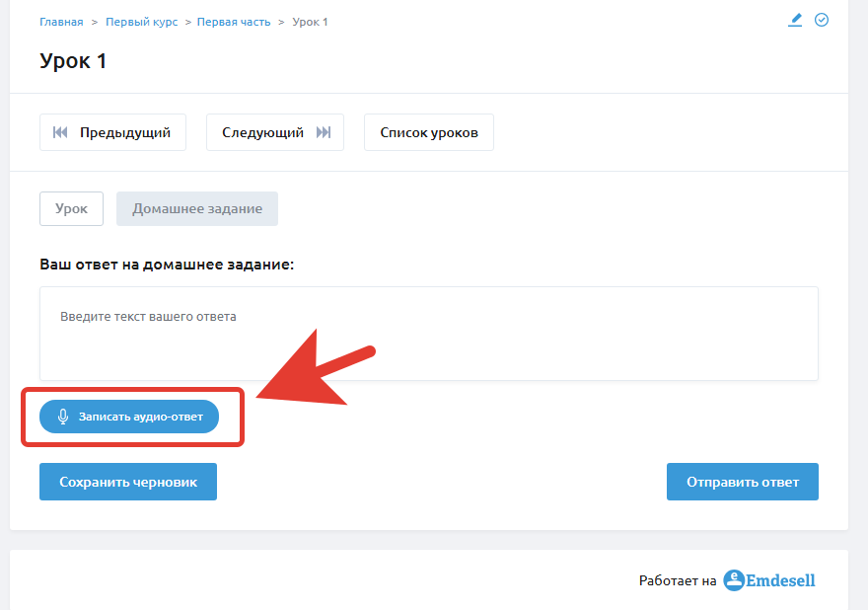
Task: Click the Ваш ответ на домашнее задание label
Action: pyautogui.click(x=167, y=265)
